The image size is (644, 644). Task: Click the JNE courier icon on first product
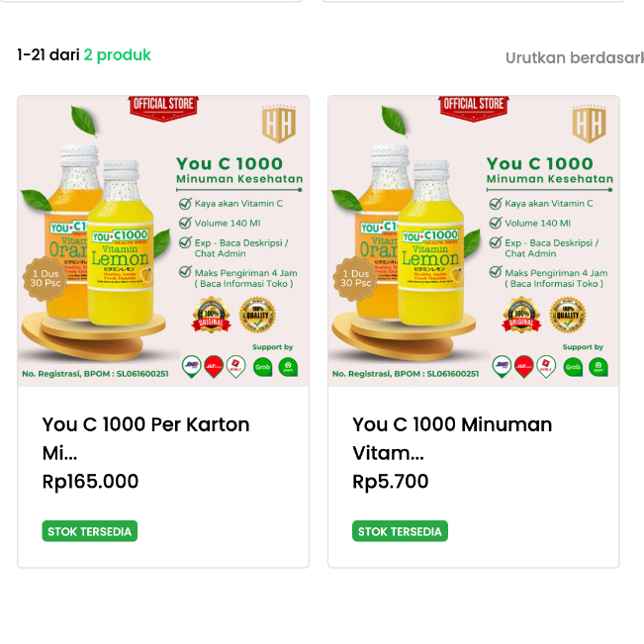(191, 367)
